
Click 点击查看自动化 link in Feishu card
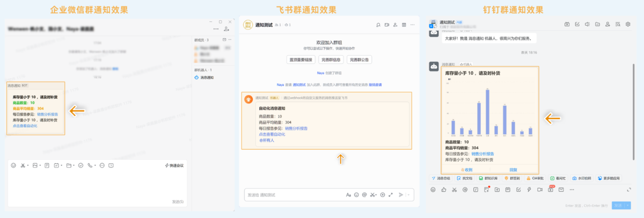[272, 134]
